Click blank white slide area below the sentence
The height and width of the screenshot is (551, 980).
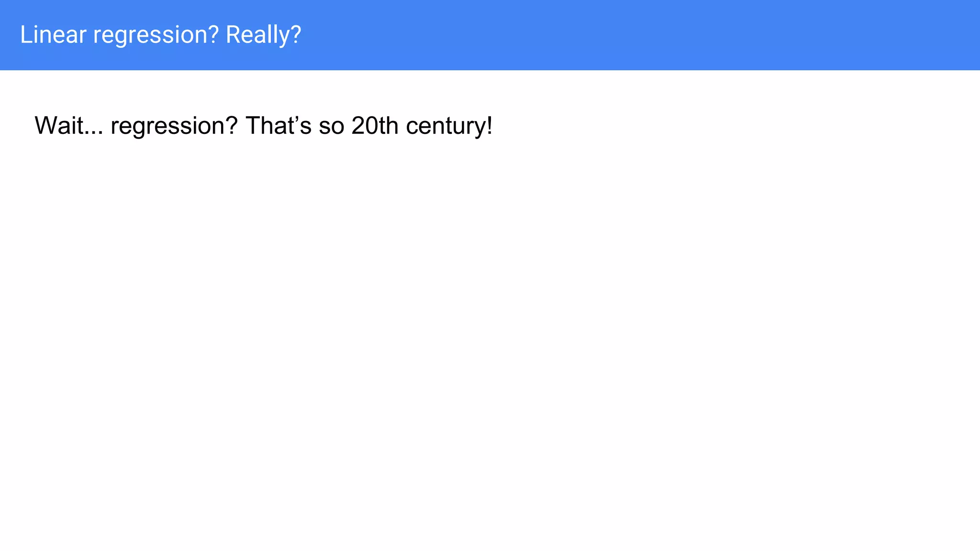[479, 335]
